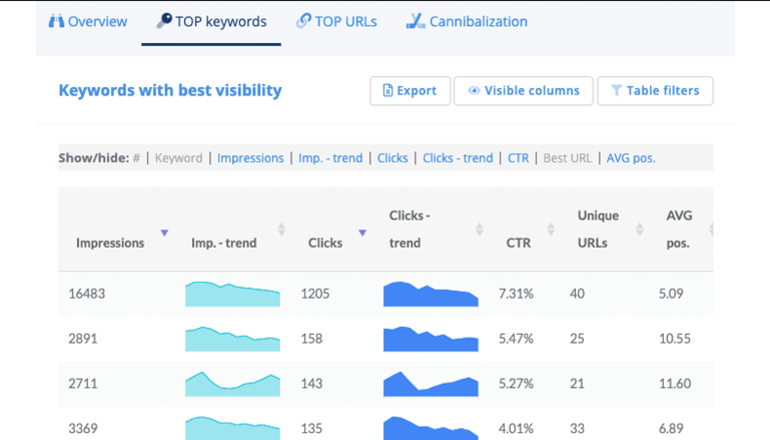Screen dimensions: 770x440
Task: Open the Overview tab
Action: pos(88,21)
